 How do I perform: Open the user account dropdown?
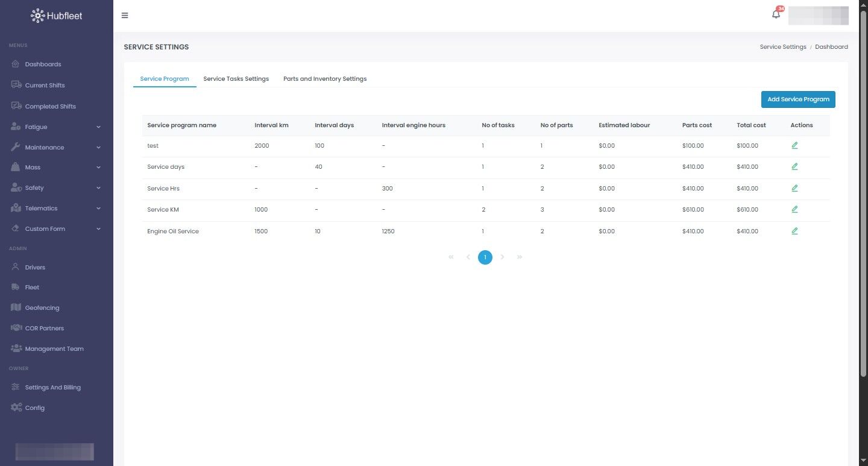pyautogui.click(x=819, y=16)
